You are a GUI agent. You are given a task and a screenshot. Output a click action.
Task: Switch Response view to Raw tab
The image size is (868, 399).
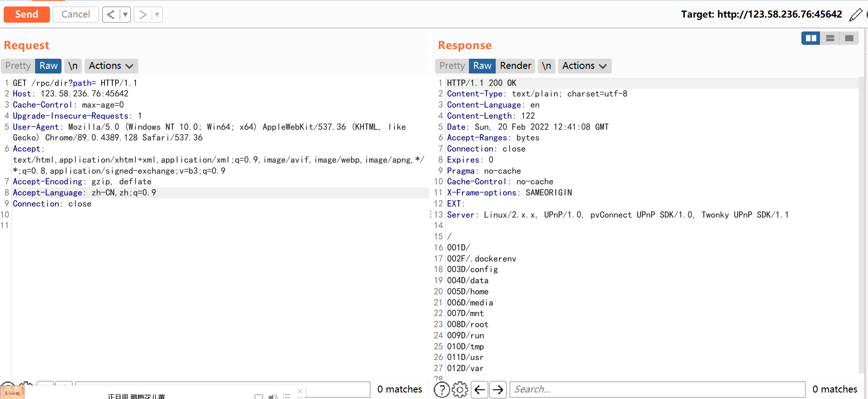click(x=482, y=66)
